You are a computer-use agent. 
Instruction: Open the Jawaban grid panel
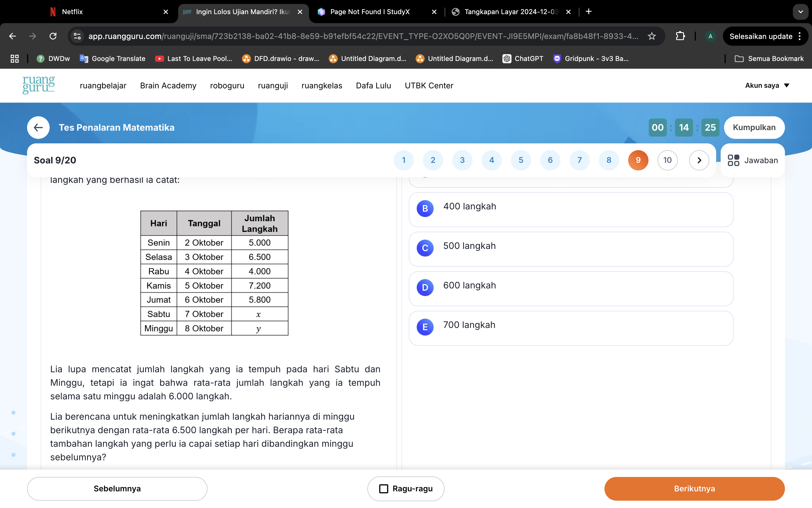point(753,160)
